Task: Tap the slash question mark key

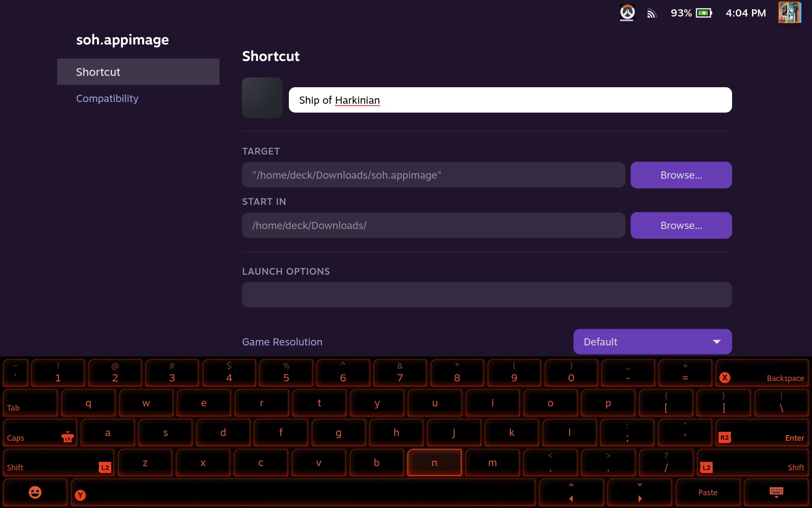Action: click(x=666, y=463)
